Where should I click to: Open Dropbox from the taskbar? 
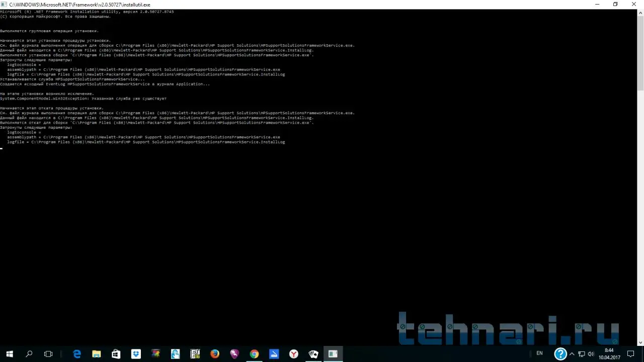pyautogui.click(x=136, y=354)
